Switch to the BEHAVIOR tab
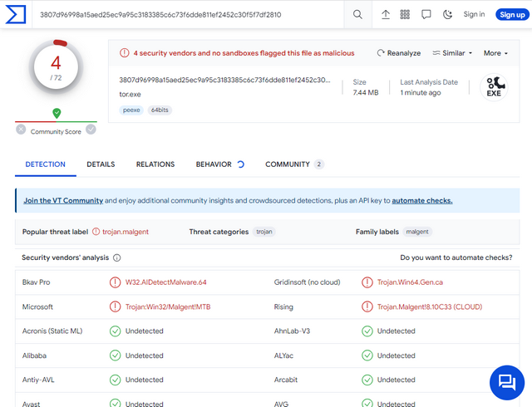The height and width of the screenshot is (407, 532). (219, 164)
